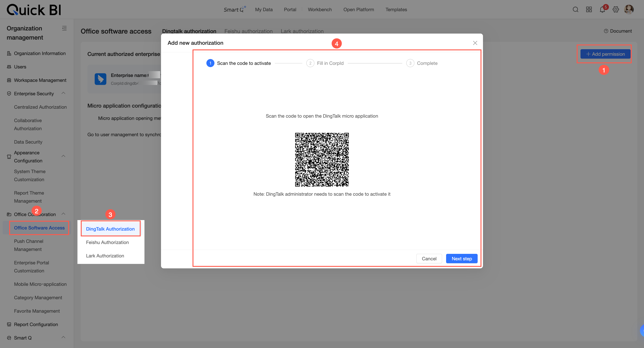Click the DingTalk QR code image
The height and width of the screenshot is (348, 644).
(x=322, y=159)
